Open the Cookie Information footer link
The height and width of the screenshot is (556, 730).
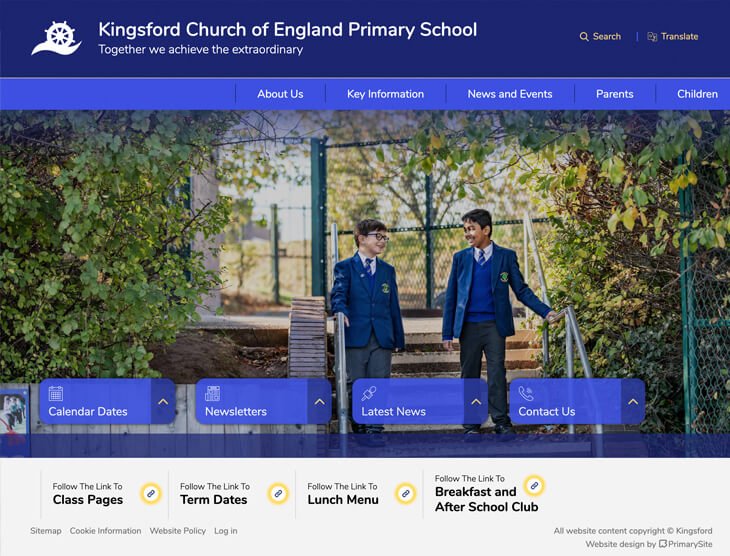tap(105, 531)
